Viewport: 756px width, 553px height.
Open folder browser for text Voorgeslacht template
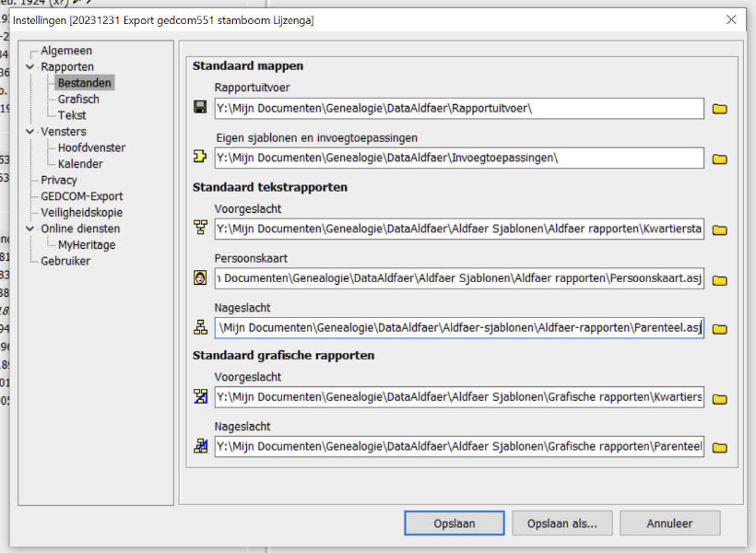tap(720, 230)
